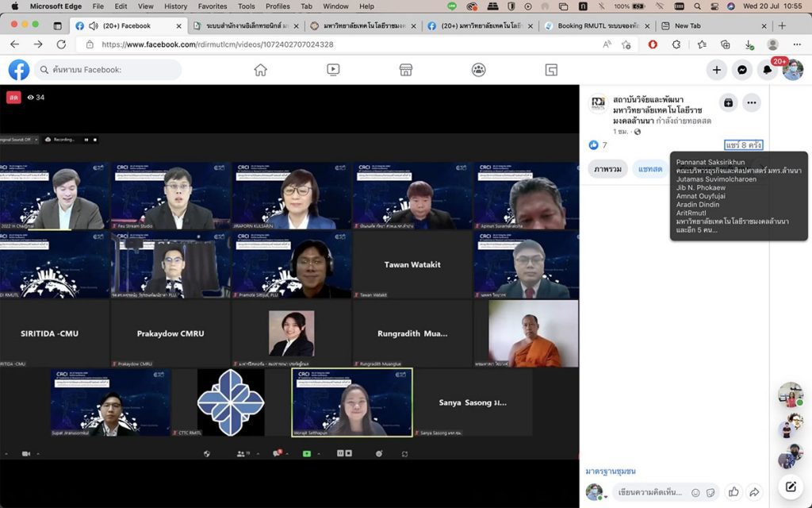Click the like thumbs-up beside the comment box
Viewport: 812px width, 508px height.
(x=734, y=492)
